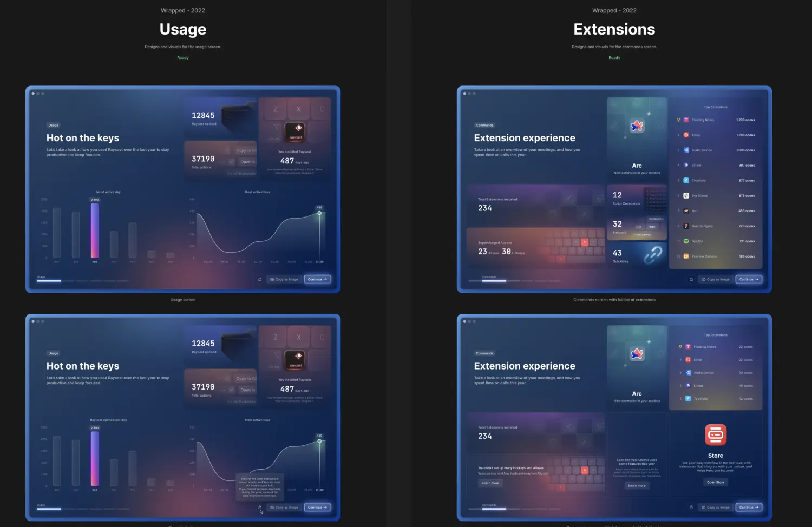Click the red Store icon in bottom Extensions mockup
This screenshot has height=527, width=812.
[x=715, y=434]
